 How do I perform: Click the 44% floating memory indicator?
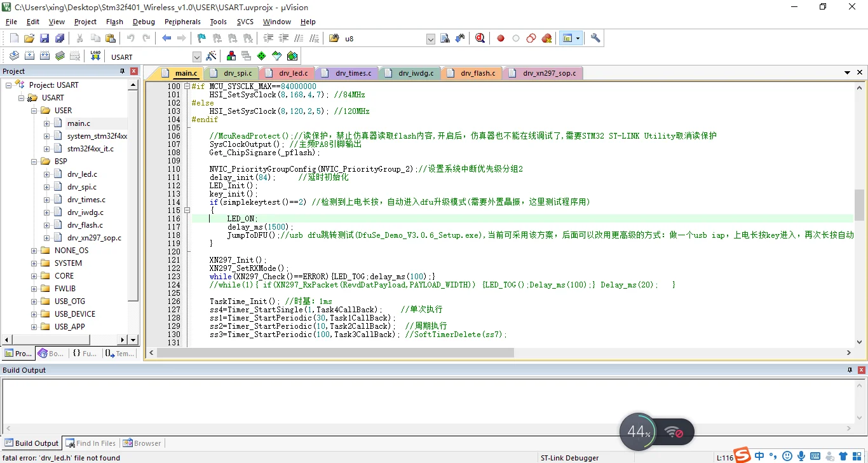pyautogui.click(x=638, y=432)
